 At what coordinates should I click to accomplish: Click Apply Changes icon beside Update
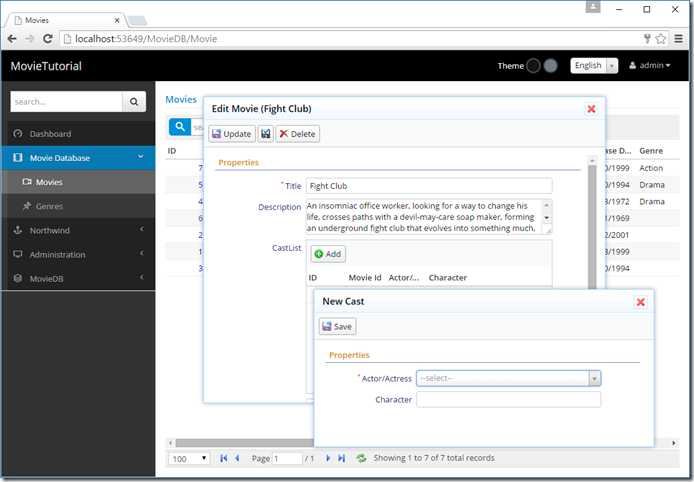coord(266,134)
